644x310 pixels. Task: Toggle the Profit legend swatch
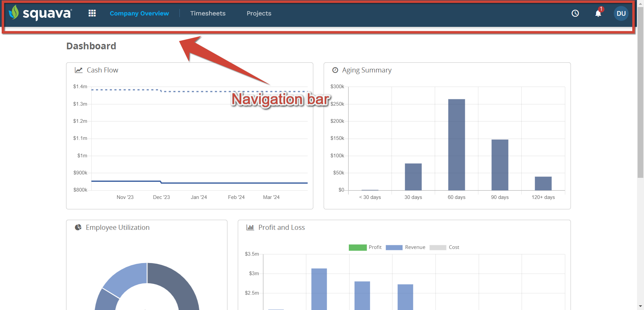358,247
